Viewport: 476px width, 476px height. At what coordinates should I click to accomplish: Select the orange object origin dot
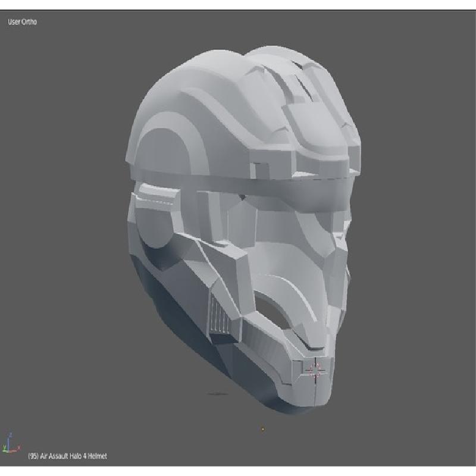click(263, 429)
